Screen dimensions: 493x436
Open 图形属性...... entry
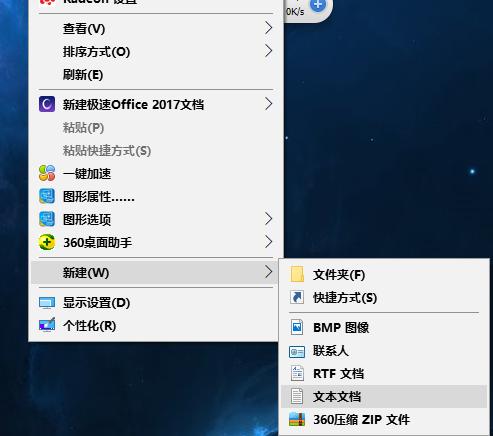pos(155,196)
